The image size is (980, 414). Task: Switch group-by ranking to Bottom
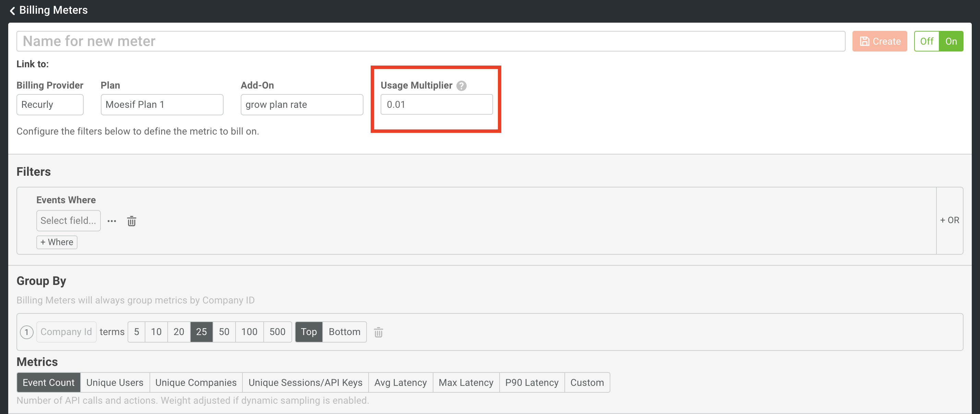point(344,332)
